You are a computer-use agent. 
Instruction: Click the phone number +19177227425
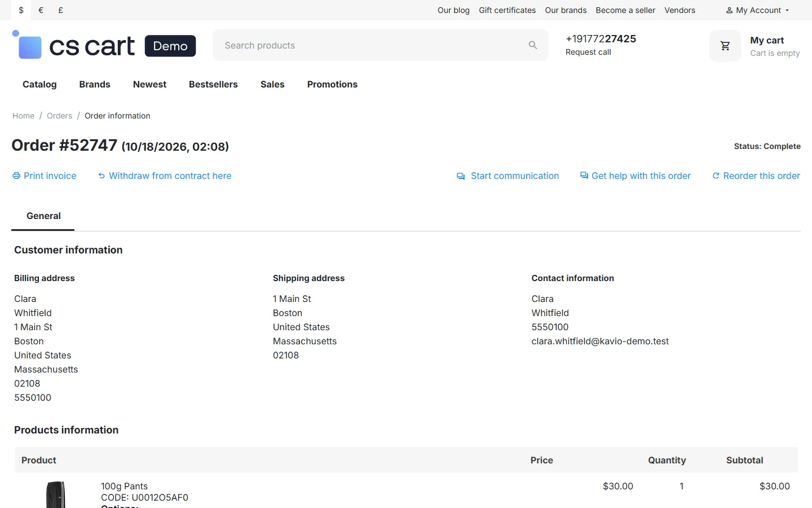601,39
